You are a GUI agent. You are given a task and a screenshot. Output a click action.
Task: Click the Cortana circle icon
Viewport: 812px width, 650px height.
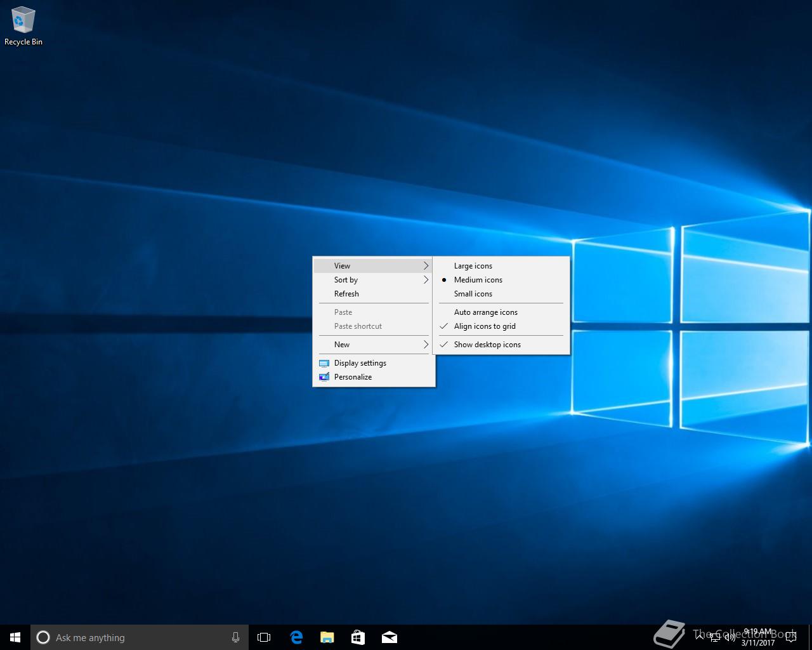point(43,637)
